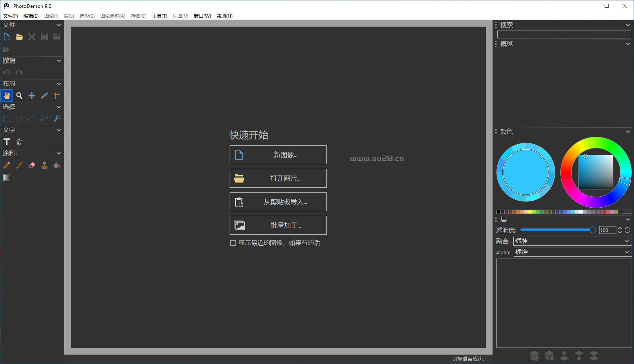
Task: Collapse the 布局 toolbox section
Action: point(59,84)
